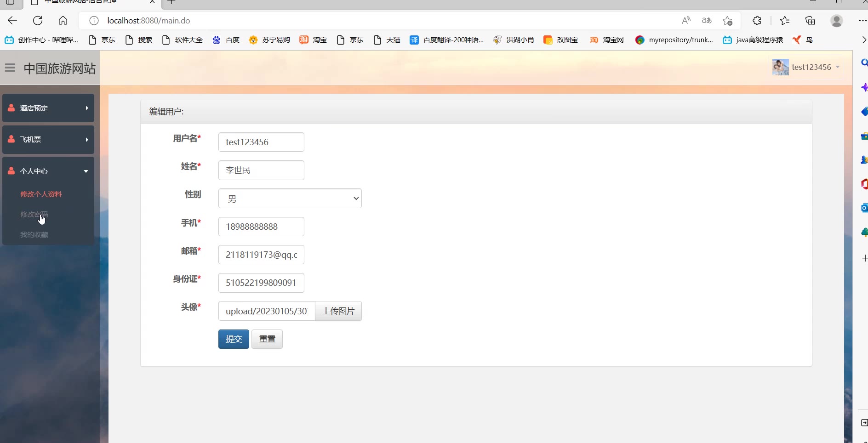Open the 性别 gender dropdown
Viewport: 868px width, 443px height.
coord(290,199)
